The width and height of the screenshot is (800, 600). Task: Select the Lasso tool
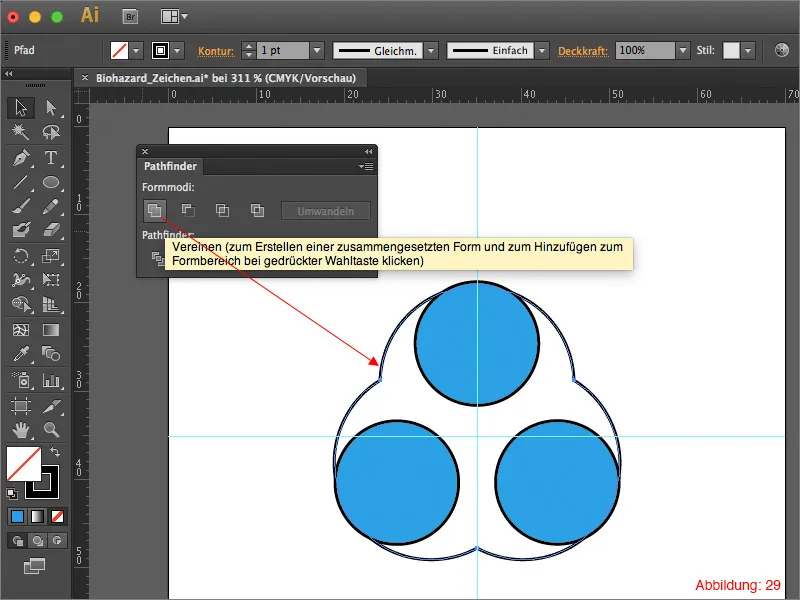(51, 132)
